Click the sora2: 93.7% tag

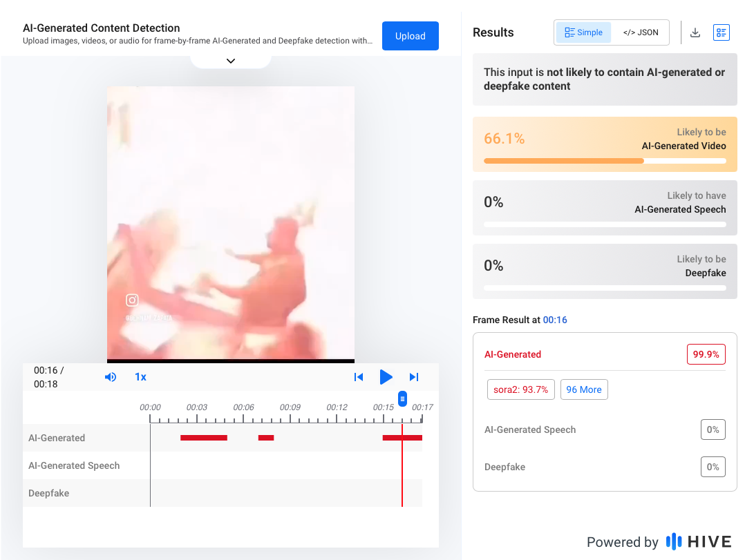(520, 389)
